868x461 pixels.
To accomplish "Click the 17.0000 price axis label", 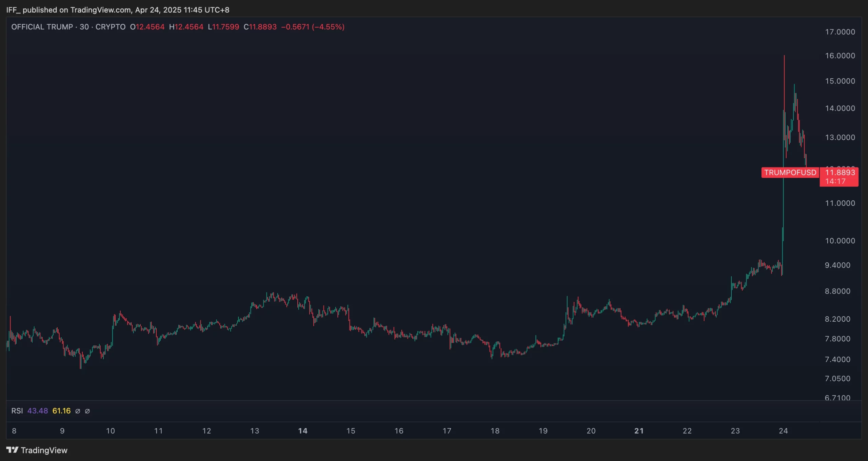I will [840, 32].
